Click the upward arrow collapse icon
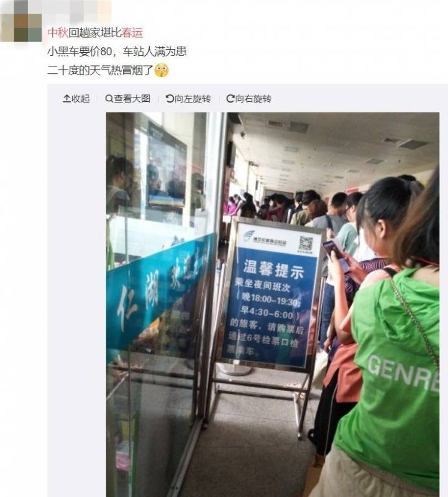 coord(66,99)
